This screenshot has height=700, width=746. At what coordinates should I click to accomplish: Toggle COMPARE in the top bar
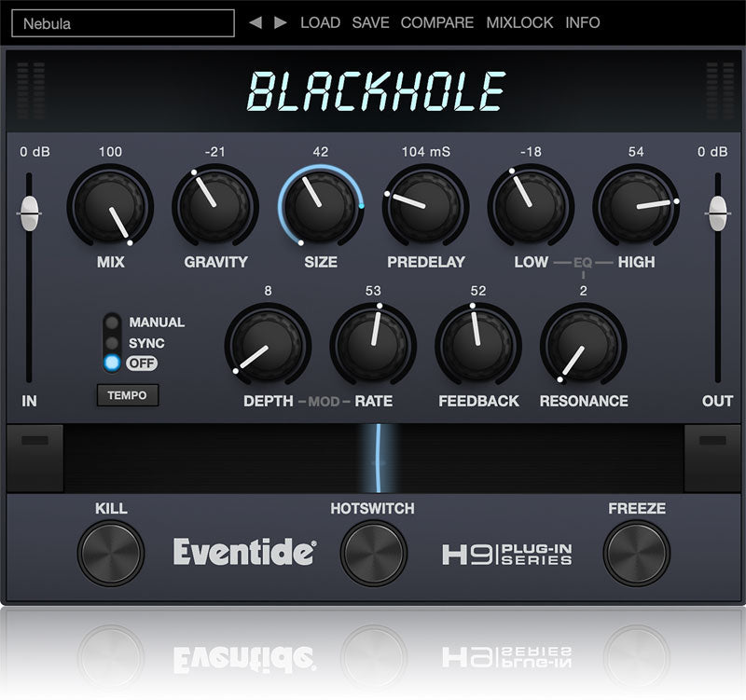(x=437, y=22)
